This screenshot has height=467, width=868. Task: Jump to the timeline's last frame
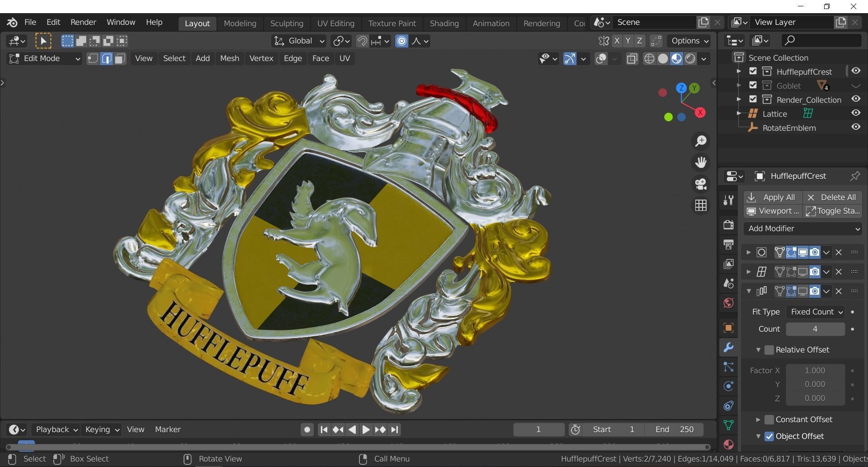coord(395,429)
